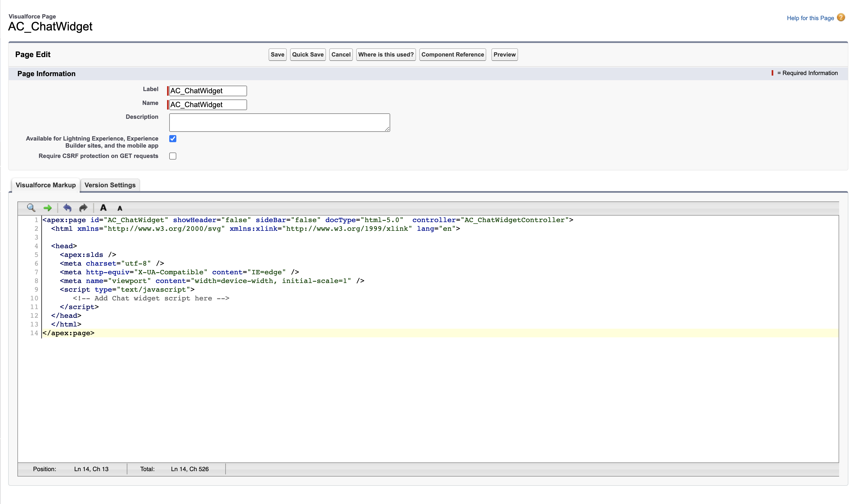Increase editor font size with large A
Image resolution: width=856 pixels, height=504 pixels.
click(103, 207)
